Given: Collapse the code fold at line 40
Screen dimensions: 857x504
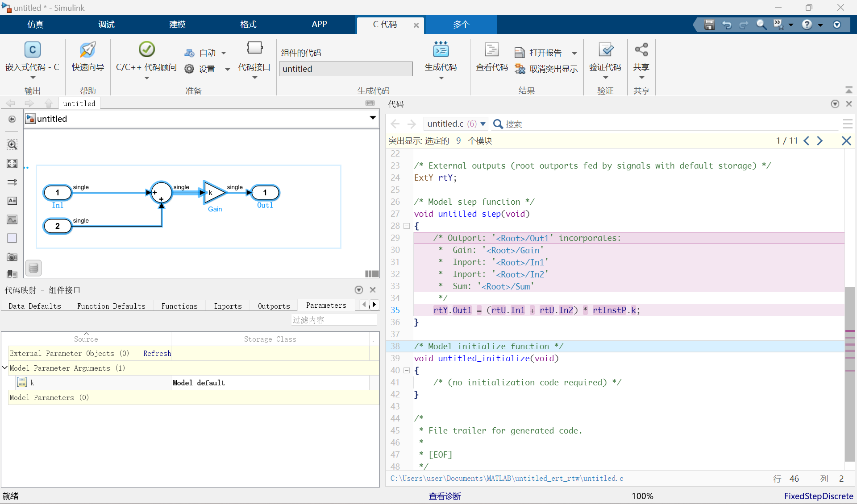Looking at the screenshot, I should point(407,371).
